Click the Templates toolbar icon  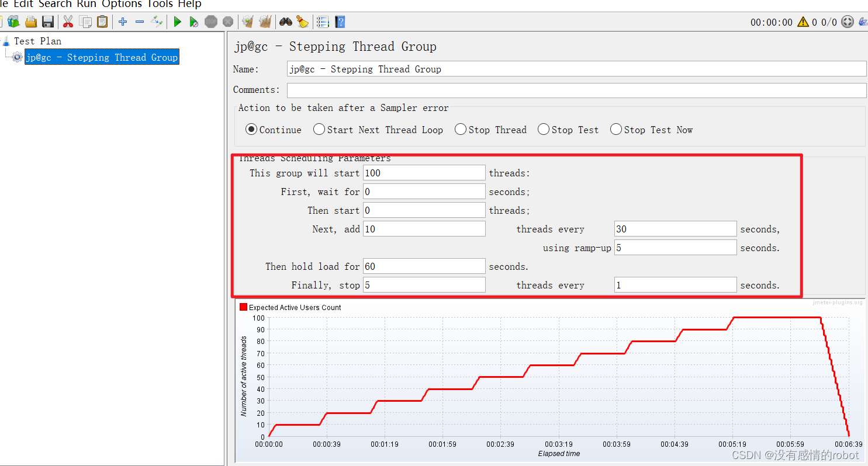[13, 22]
